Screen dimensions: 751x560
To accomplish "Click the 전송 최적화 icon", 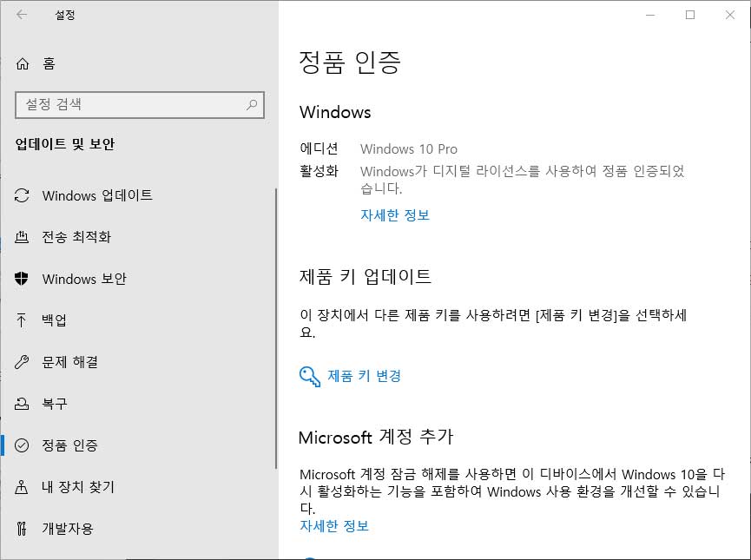I will tap(22, 237).
